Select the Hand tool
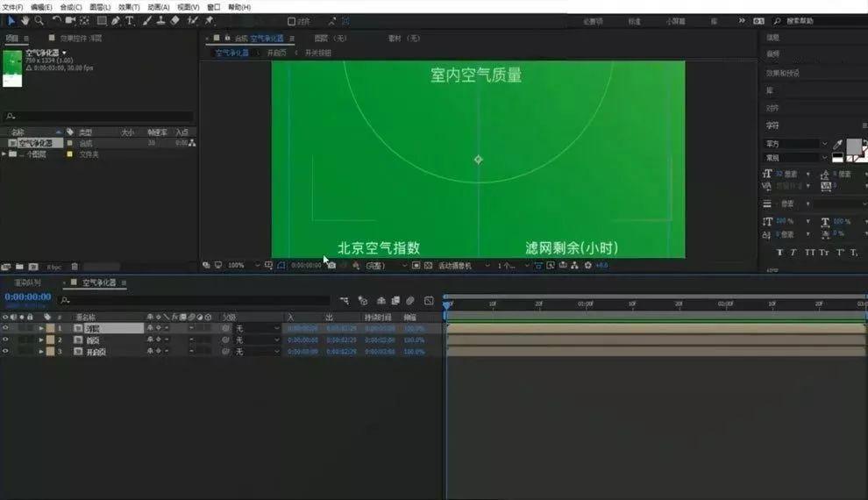This screenshot has width=868, height=500. [25, 20]
